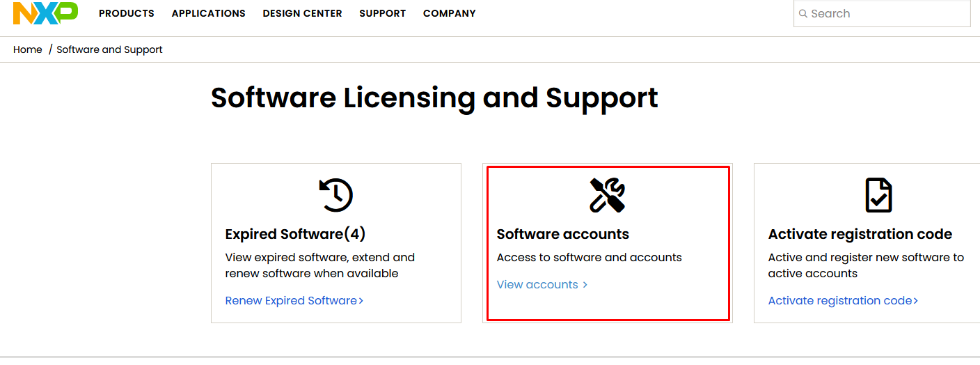Click the document checkmark activation icon

click(878, 195)
